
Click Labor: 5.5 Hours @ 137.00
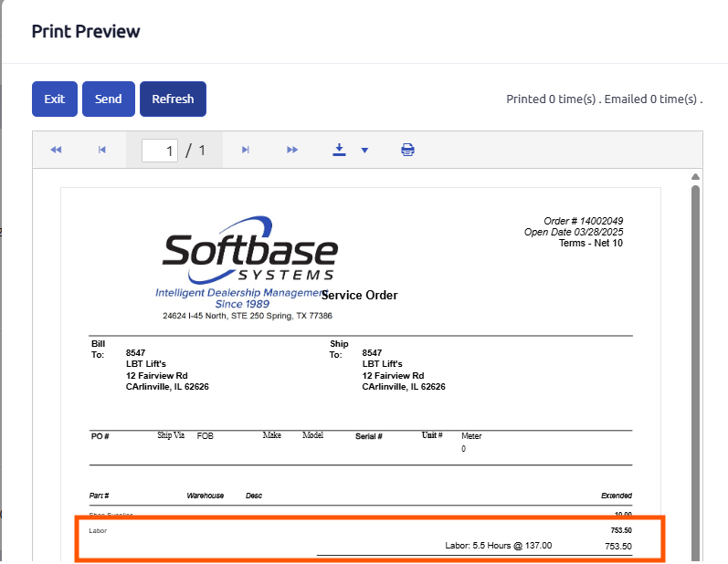click(498, 546)
